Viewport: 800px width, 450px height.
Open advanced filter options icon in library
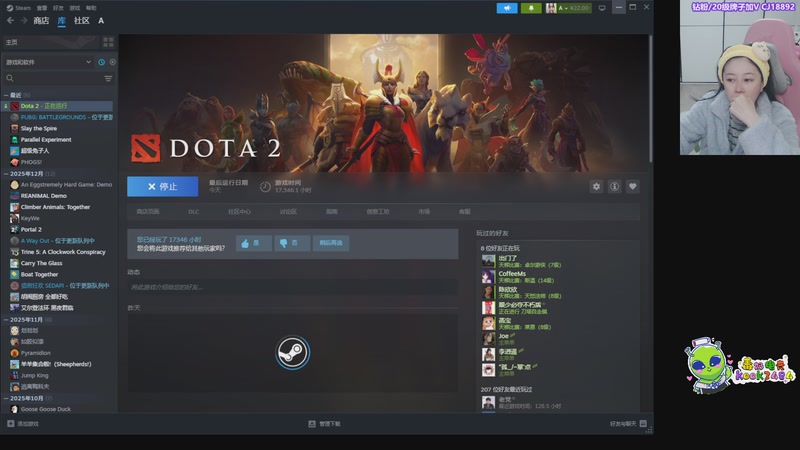[x=108, y=78]
